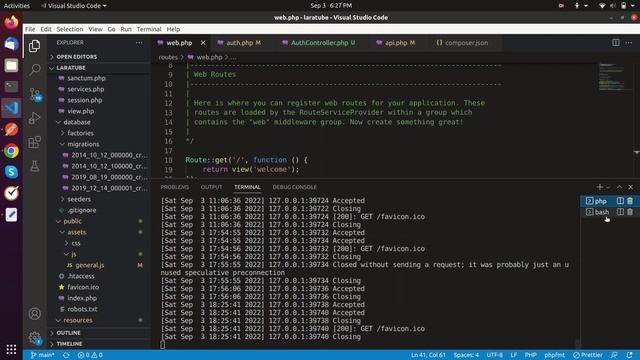Expand the seeders folder

79,199
